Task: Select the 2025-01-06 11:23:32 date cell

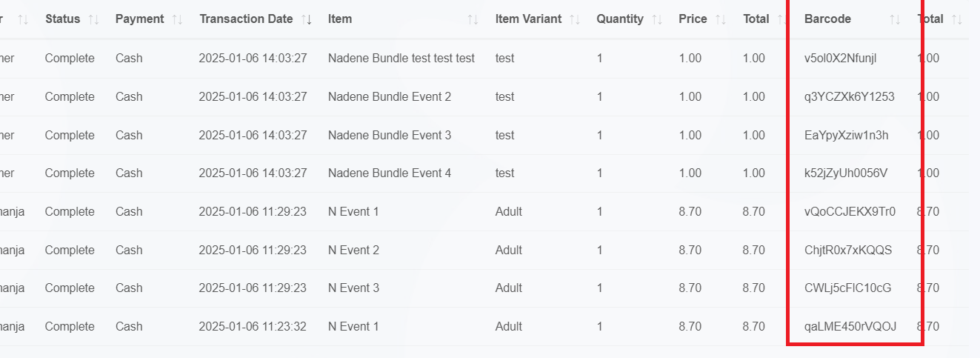Action: (253, 326)
